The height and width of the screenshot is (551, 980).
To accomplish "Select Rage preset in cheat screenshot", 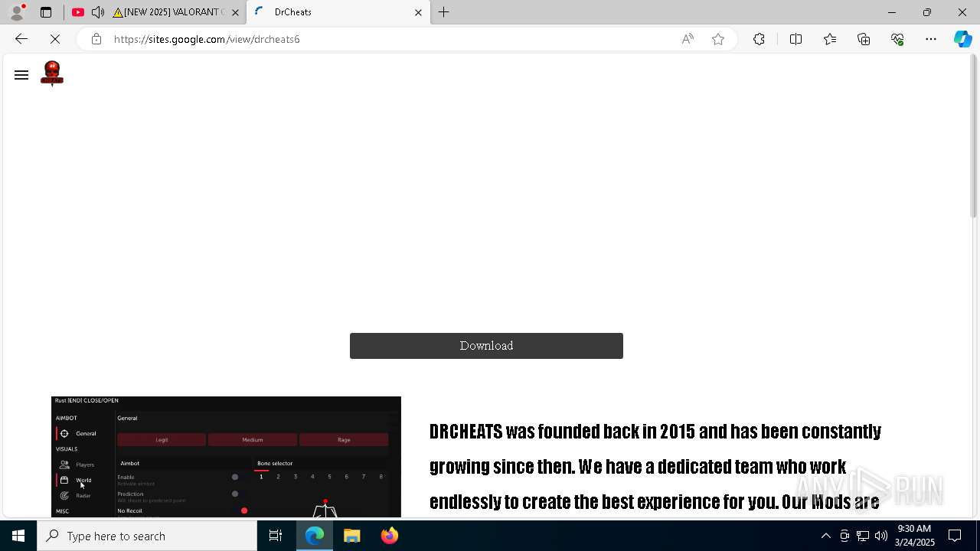I will [344, 440].
